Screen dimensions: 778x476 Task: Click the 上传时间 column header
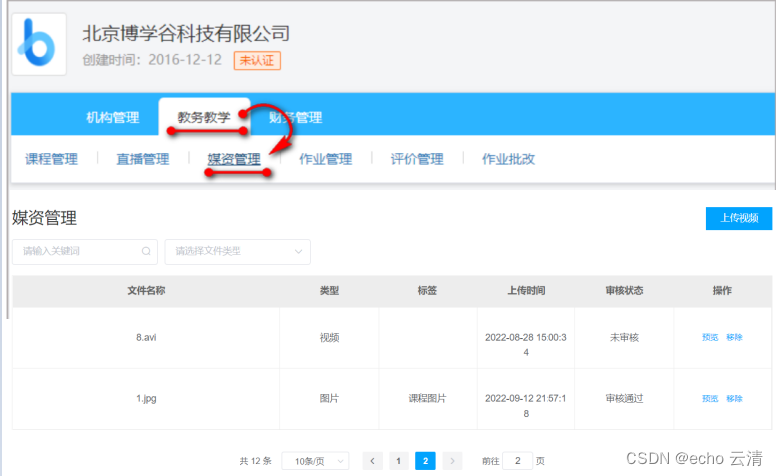(x=526, y=291)
